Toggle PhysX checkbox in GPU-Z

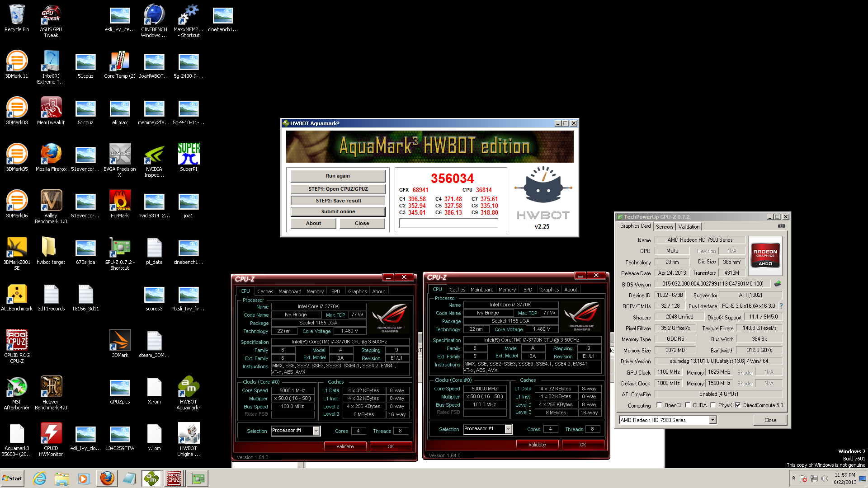(713, 405)
